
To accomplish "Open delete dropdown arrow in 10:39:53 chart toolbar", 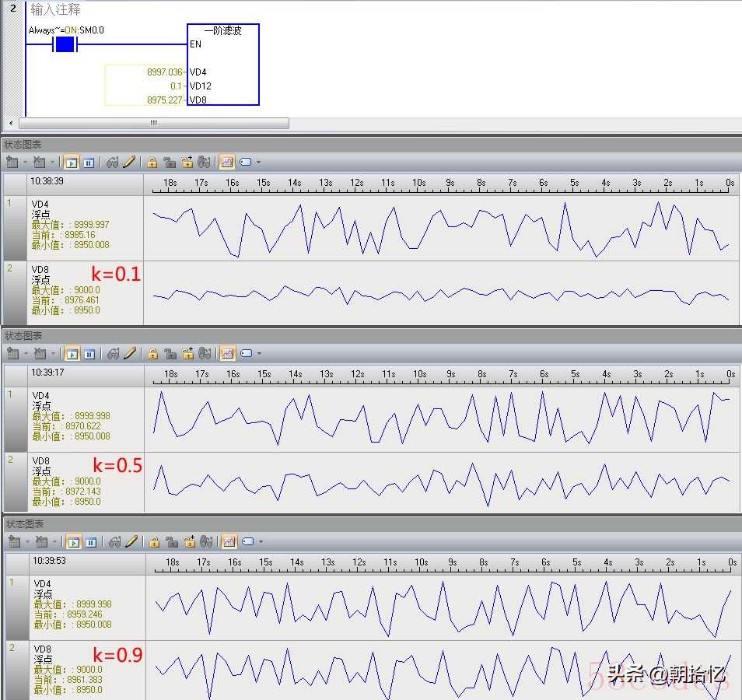I will (x=54, y=541).
